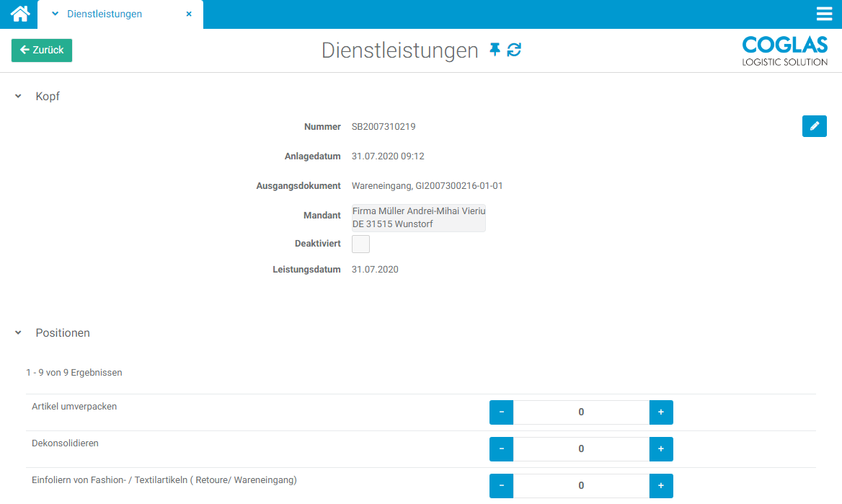
Task: Click the pencil edit button
Action: [x=814, y=126]
